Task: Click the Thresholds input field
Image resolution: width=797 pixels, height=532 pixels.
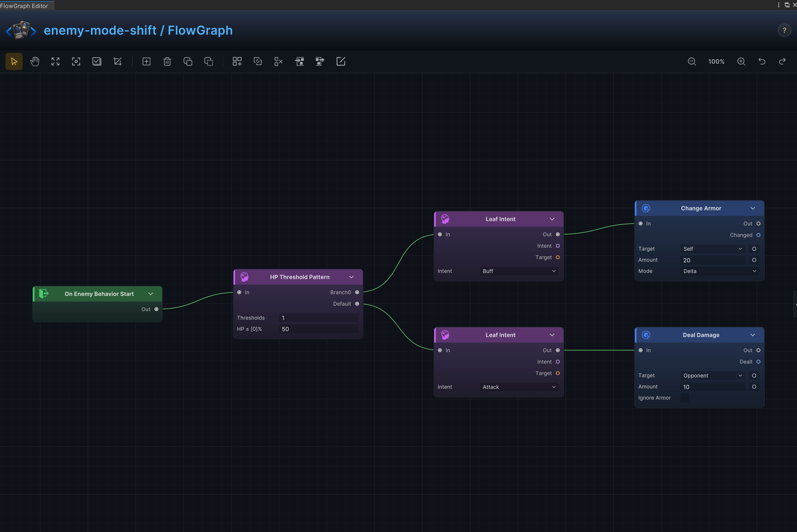Action: (x=319, y=318)
